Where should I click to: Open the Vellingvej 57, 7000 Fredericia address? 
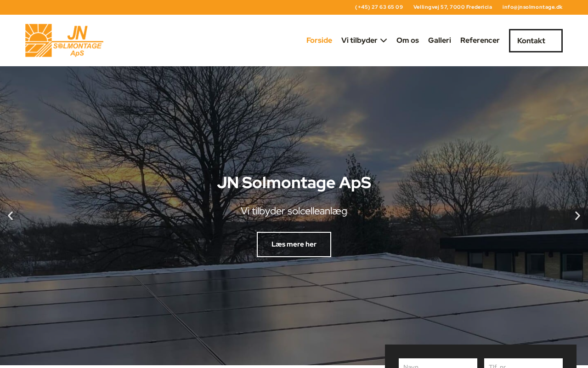pyautogui.click(x=452, y=7)
